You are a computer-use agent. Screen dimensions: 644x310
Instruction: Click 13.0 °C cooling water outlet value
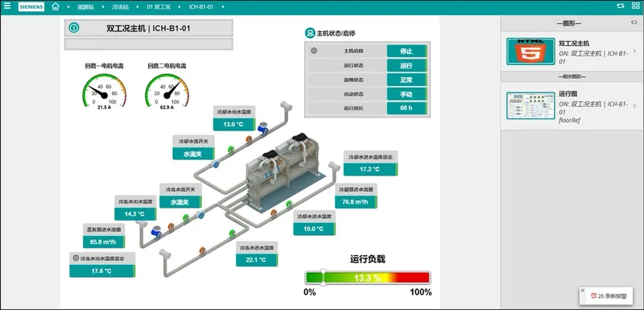tap(234, 125)
